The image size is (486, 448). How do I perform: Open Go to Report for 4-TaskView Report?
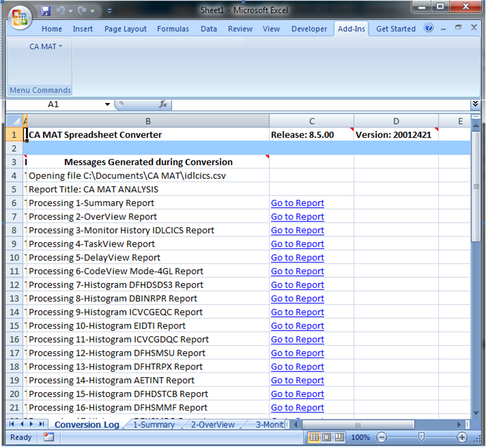[298, 244]
